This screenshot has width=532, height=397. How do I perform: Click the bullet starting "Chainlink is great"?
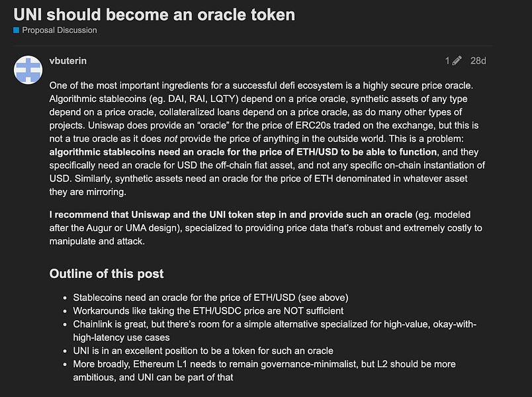(275, 324)
